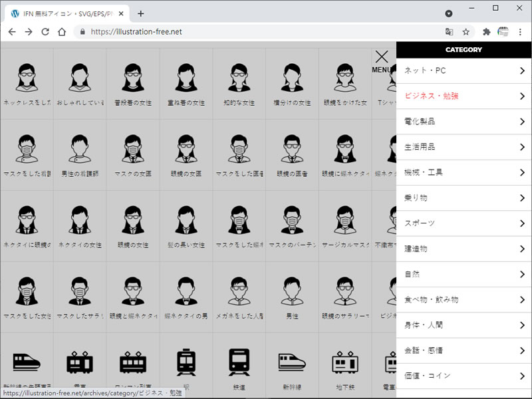
Task: Choose the 髪の長い女性 icon
Action: [x=186, y=221]
